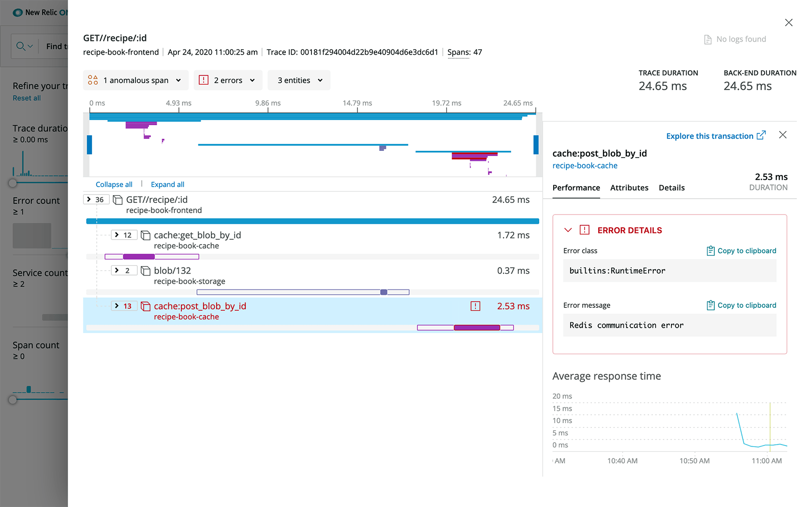The image size is (812, 507).
Task: Click the anomalous span grid icon in the filter bar
Action: click(x=93, y=80)
